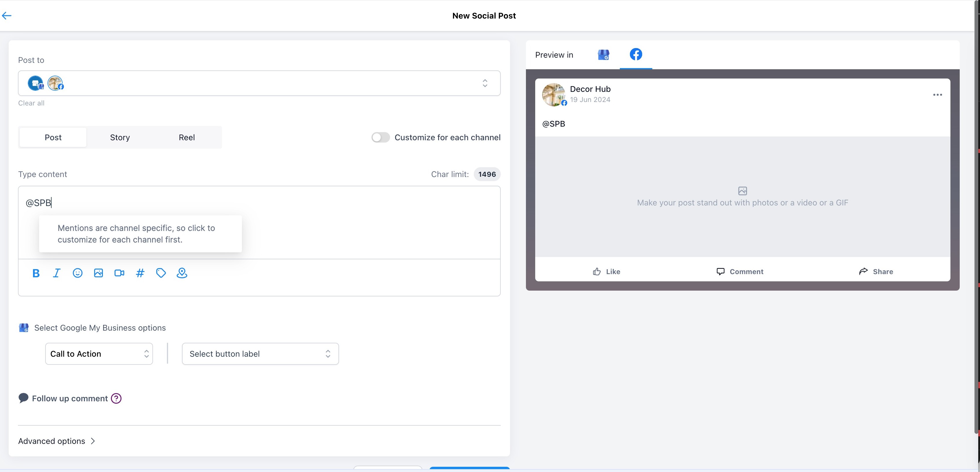This screenshot has height=472, width=980.
Task: Click the tag label icon
Action: 161,273
